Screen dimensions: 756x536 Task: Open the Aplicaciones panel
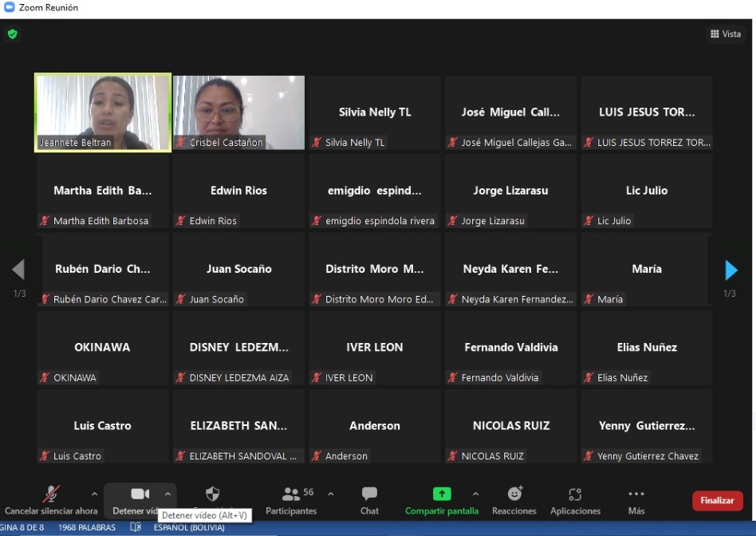(x=575, y=495)
